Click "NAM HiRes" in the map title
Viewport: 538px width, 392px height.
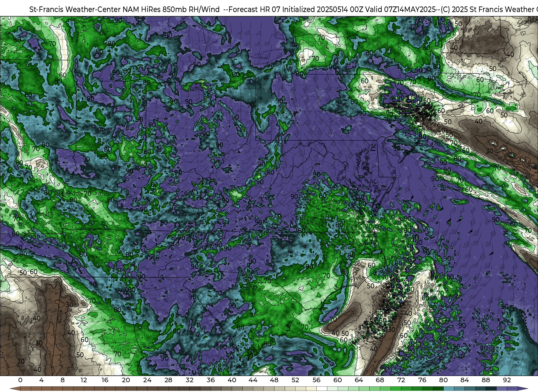pyautogui.click(x=141, y=10)
